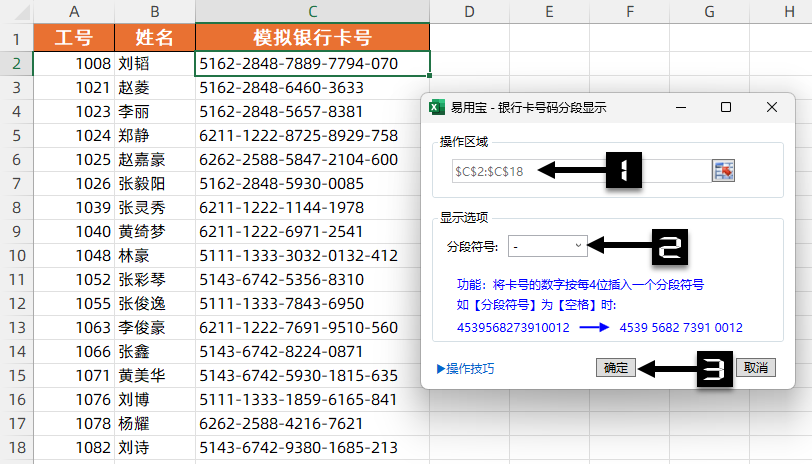Click cell with name 李丽

click(x=155, y=111)
